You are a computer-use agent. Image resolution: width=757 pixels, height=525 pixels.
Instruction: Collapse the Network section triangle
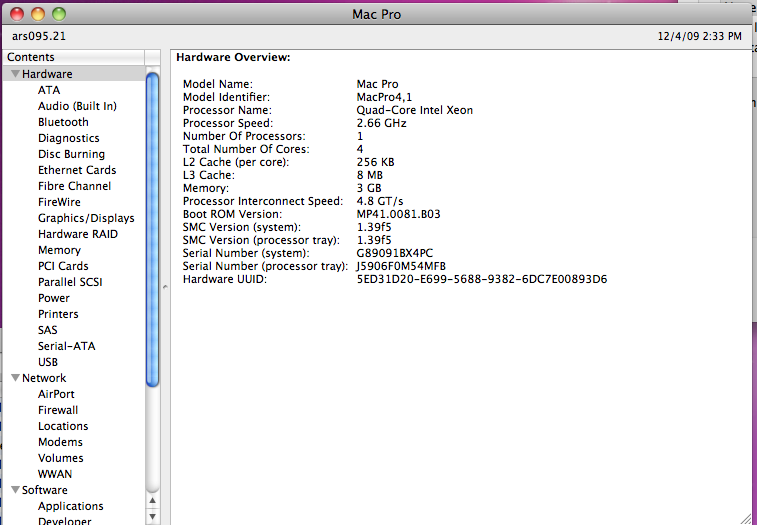15,378
